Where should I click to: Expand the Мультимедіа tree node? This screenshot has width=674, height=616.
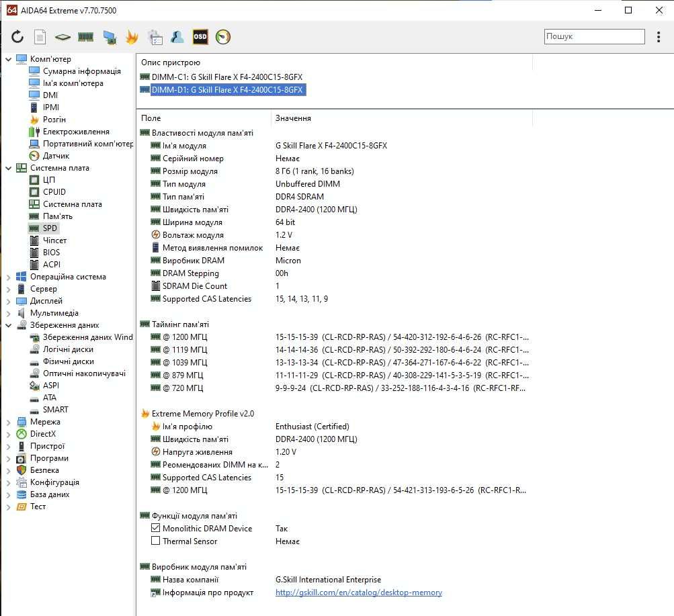tap(8, 313)
